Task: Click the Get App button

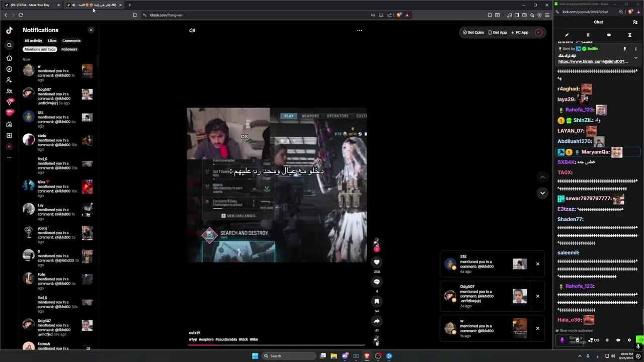Action: coord(497,32)
